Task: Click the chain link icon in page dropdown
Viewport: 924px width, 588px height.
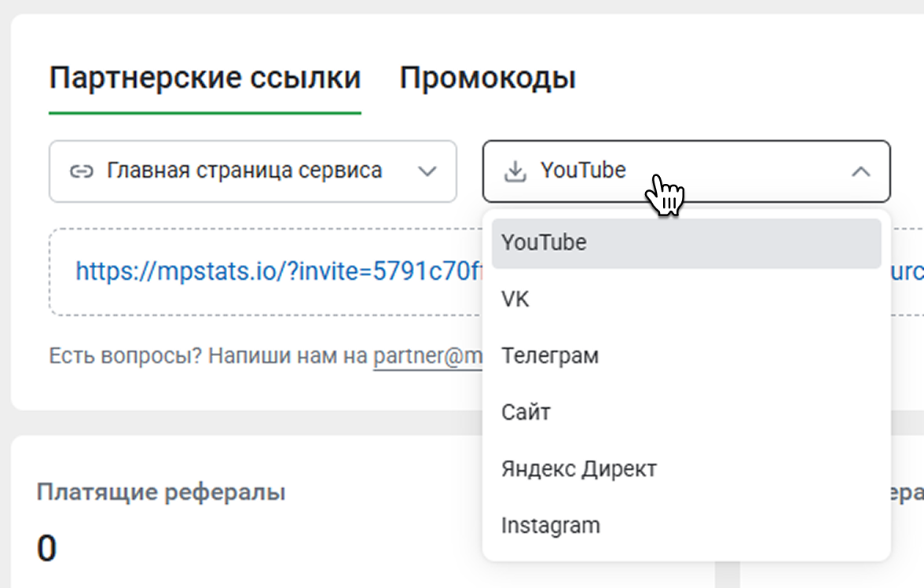Action: tap(81, 171)
